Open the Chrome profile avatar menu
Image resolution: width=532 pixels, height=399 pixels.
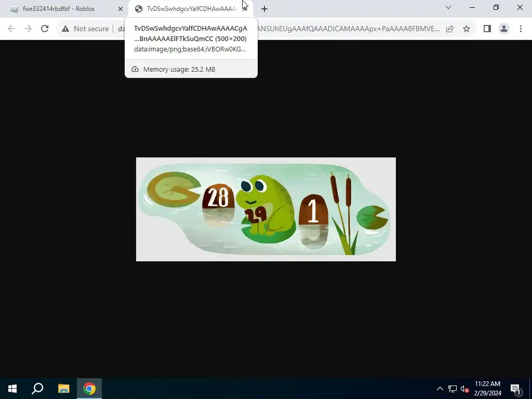coord(504,29)
